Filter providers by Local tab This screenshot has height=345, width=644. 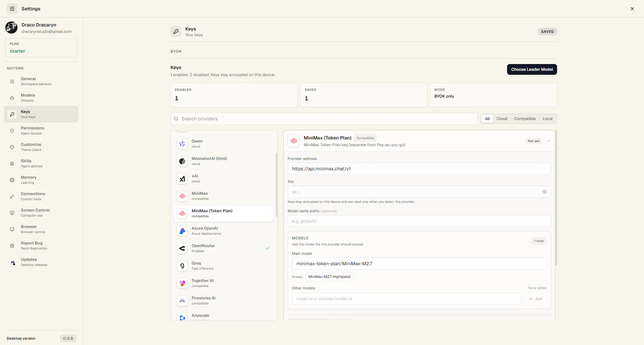click(x=547, y=119)
